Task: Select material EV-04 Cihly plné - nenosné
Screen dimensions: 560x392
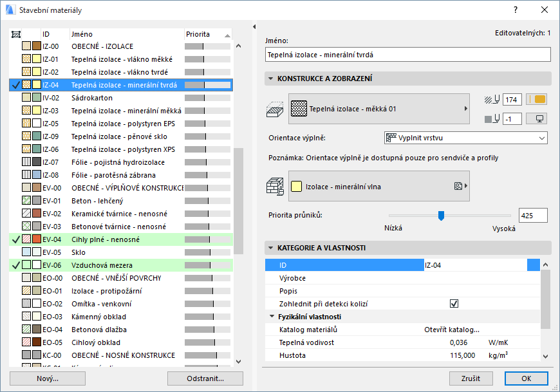Action: (x=121, y=239)
